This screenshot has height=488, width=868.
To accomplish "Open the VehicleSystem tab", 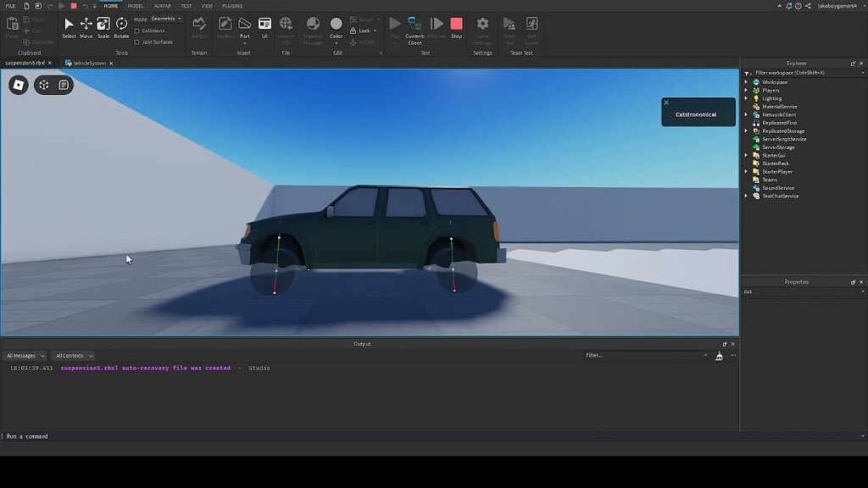I will (x=91, y=62).
